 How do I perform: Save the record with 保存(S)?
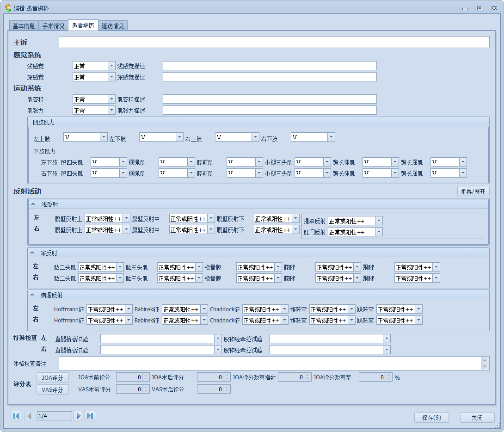tap(431, 417)
